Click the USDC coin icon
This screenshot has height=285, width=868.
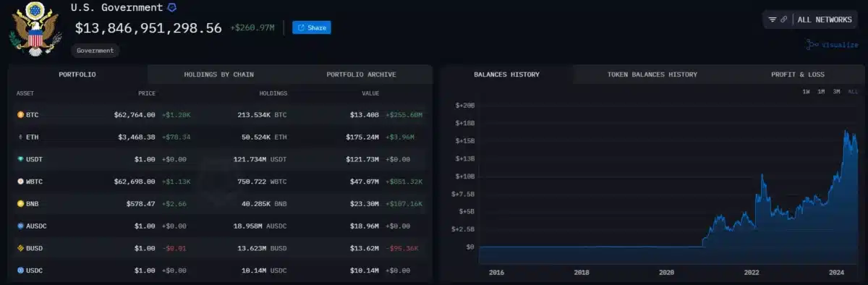point(20,271)
